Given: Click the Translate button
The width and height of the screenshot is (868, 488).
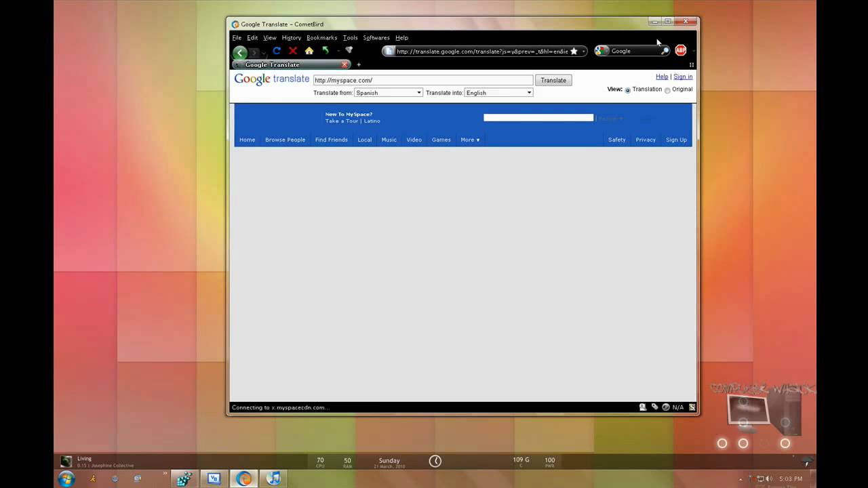Looking at the screenshot, I should (553, 80).
